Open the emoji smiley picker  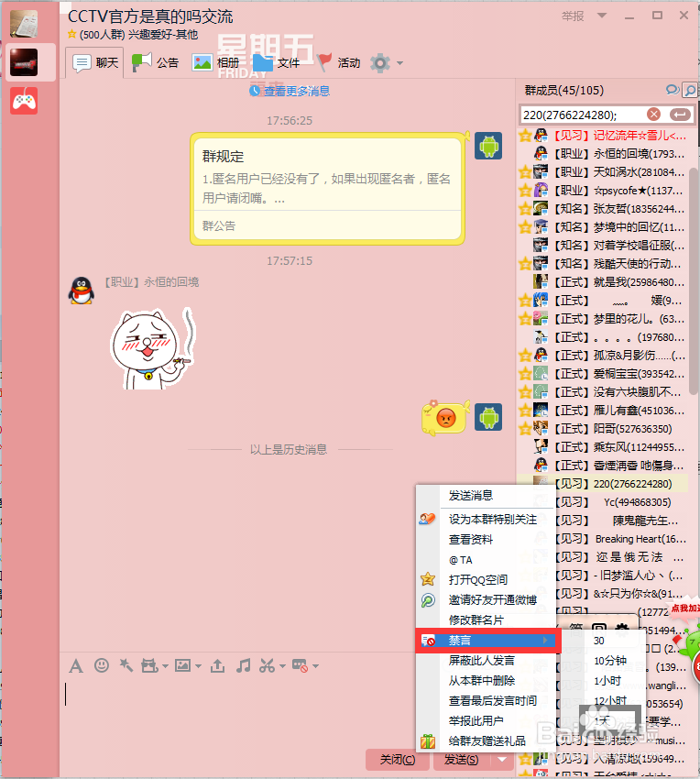[102, 665]
